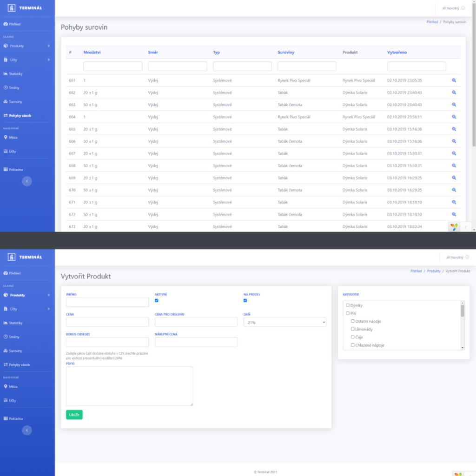The image size is (476, 476).
Task: Toggle the Na prodej checkbox
Action: click(x=245, y=301)
